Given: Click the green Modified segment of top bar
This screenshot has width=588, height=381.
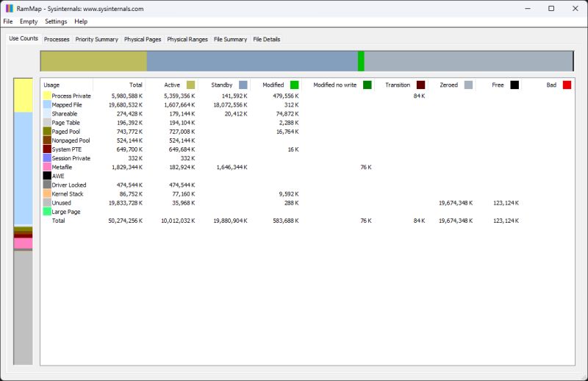Looking at the screenshot, I should click(361, 61).
